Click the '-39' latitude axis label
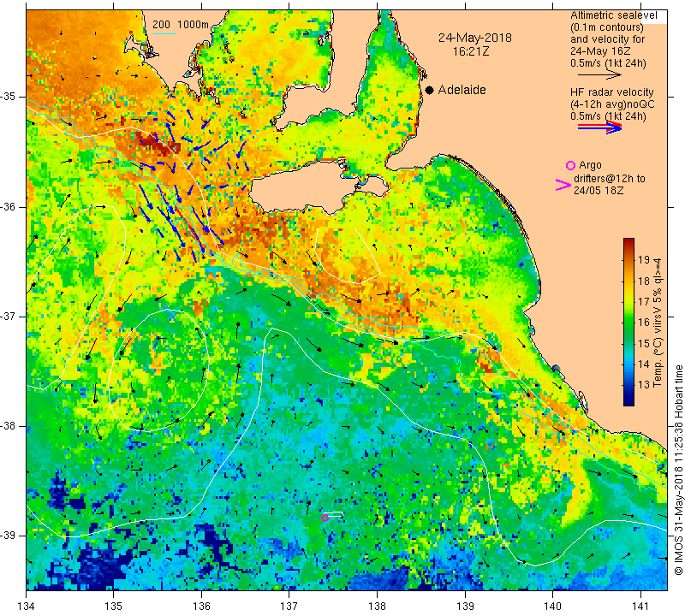The height and width of the screenshot is (616, 685). coord(9,536)
